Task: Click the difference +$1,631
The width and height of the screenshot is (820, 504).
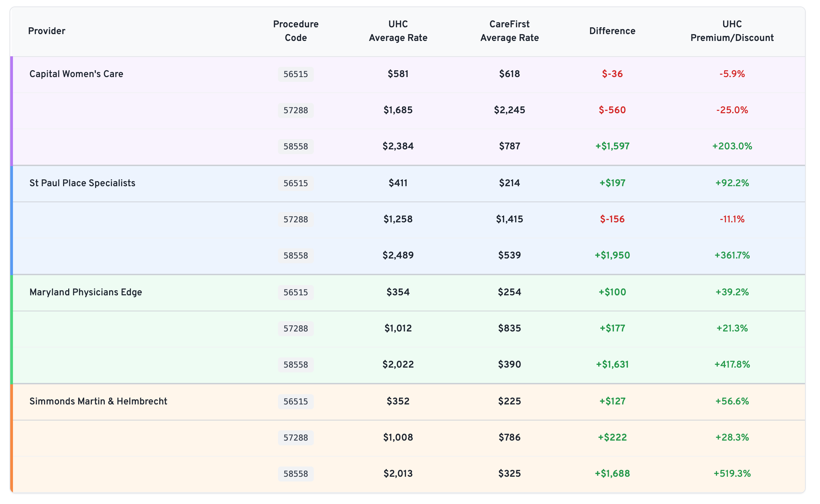Action: [612, 365]
